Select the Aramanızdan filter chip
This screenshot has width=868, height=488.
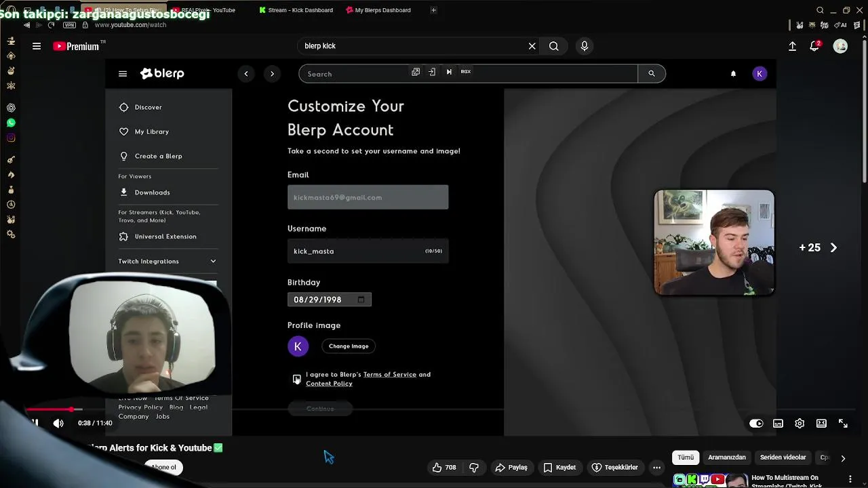727,457
